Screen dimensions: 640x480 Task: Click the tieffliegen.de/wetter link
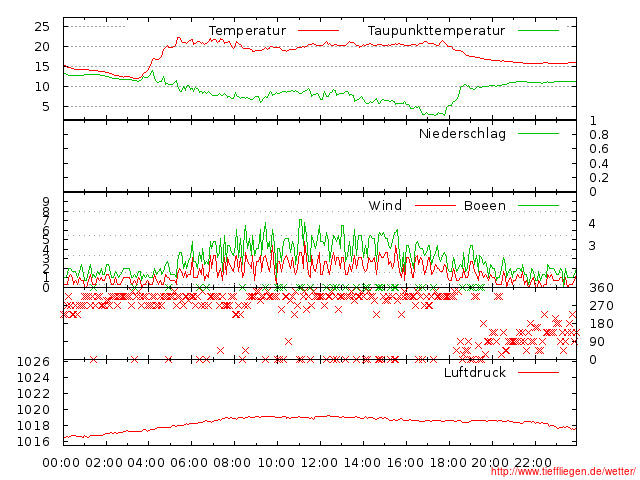[563, 471]
